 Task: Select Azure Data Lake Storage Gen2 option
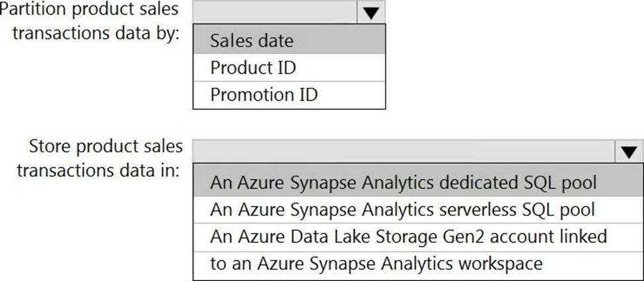click(x=408, y=237)
